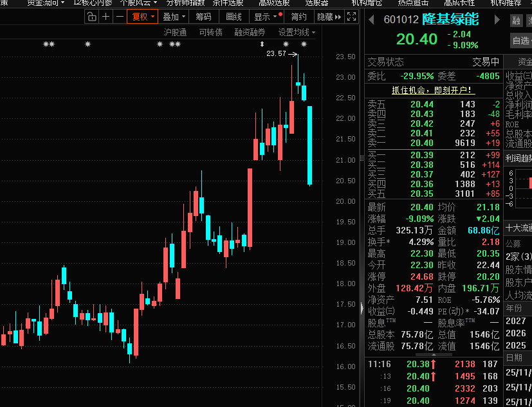Click the zoom-in plus icon in chart toolbar
The image size is (532, 407).
pyautogui.click(x=106, y=17)
